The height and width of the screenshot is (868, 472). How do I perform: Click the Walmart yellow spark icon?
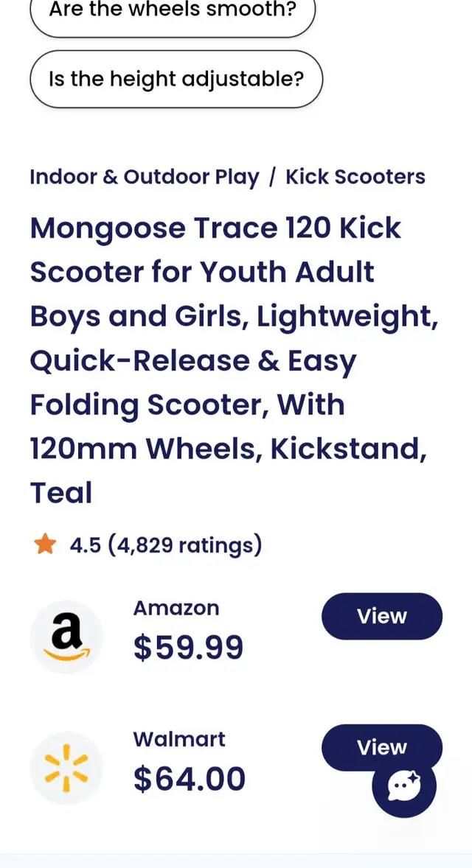(x=66, y=766)
